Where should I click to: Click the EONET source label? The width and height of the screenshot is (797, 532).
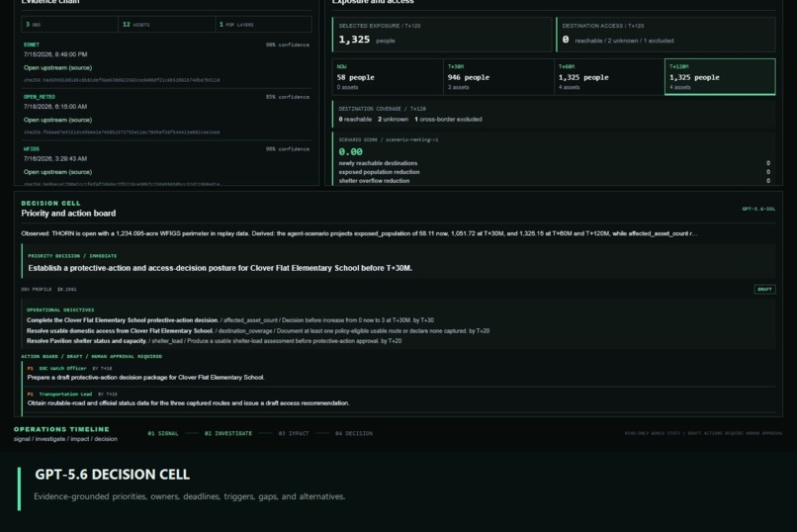tap(31, 44)
